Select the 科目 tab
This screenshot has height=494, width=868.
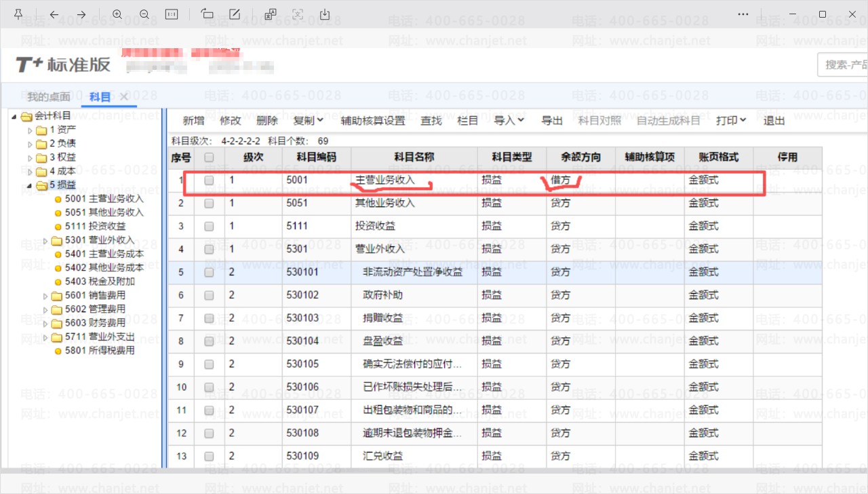pos(100,97)
